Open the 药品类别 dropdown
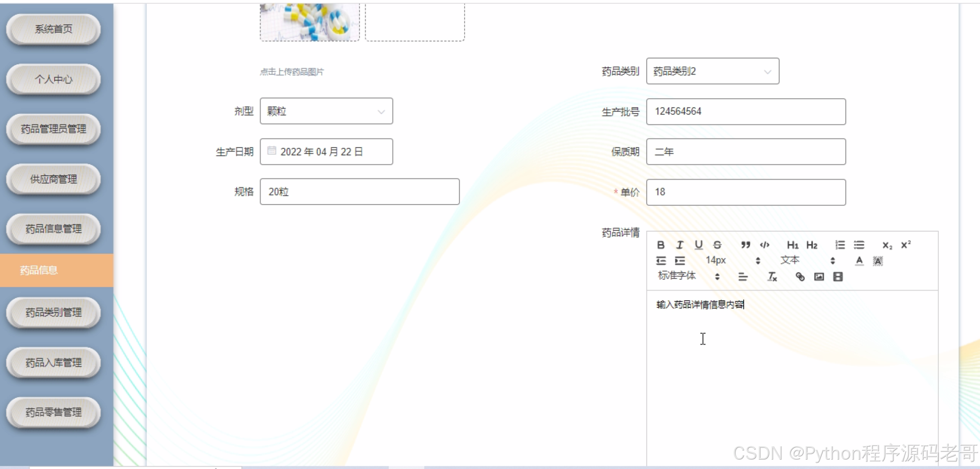Screen dimensions: 980x469 coord(712,71)
